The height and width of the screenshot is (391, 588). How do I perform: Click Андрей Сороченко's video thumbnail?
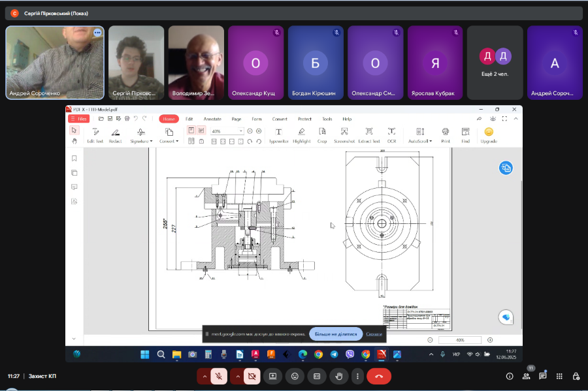pyautogui.click(x=55, y=63)
